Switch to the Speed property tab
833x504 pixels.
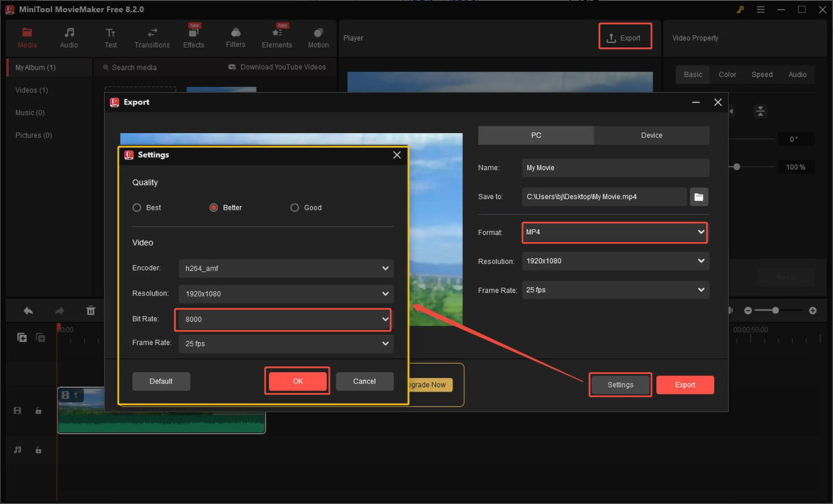(x=762, y=74)
